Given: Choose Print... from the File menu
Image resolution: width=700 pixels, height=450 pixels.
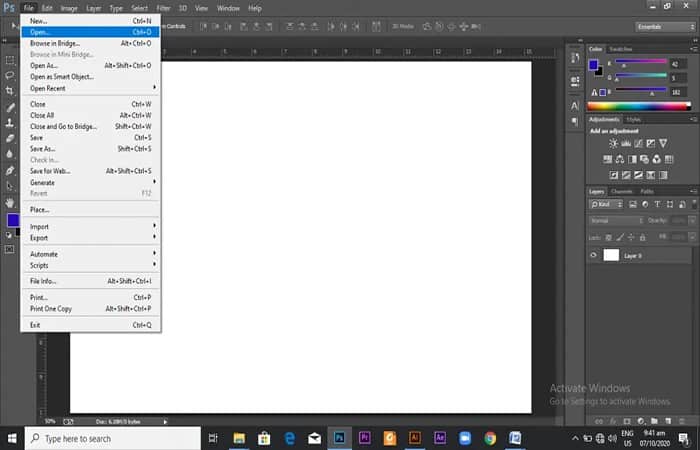Looking at the screenshot, I should 91,297.
